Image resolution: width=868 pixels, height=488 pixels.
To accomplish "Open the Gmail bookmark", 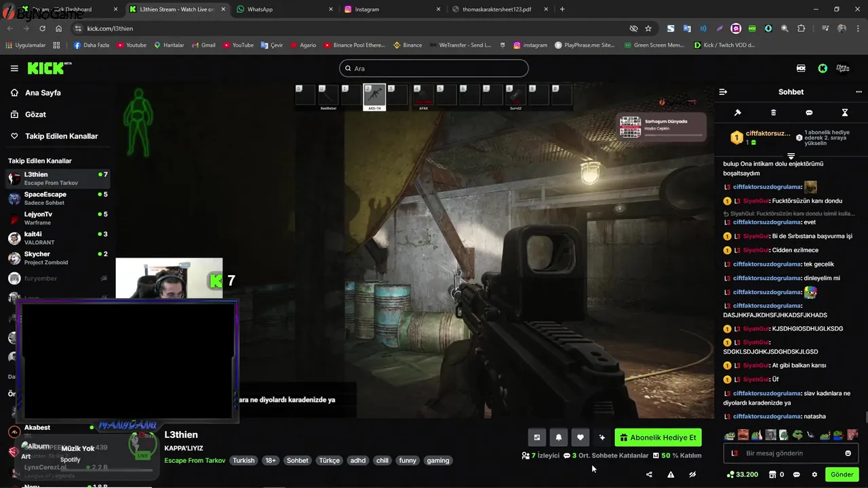I will pos(203,45).
